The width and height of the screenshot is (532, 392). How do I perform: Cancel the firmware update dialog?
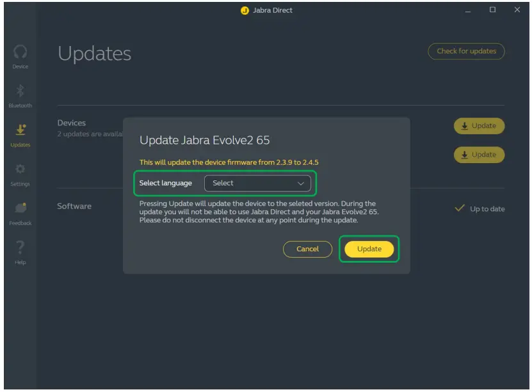tap(309, 249)
